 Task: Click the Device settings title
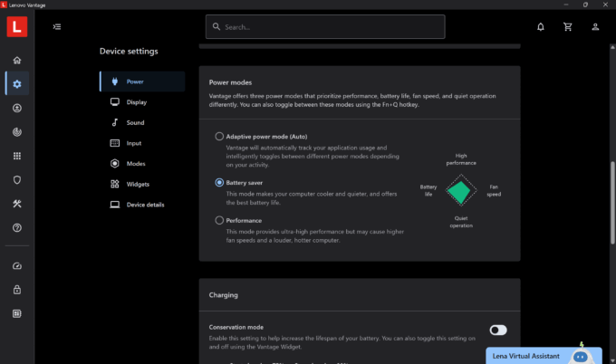tap(129, 51)
